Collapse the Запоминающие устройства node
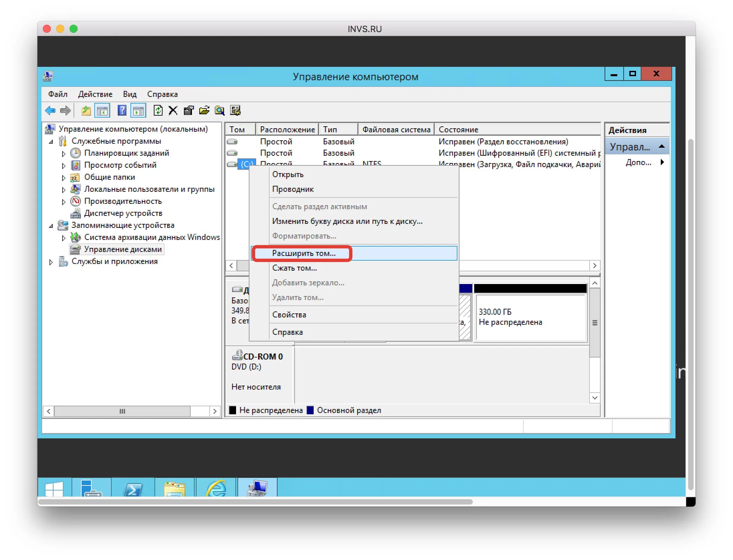 coord(51,226)
